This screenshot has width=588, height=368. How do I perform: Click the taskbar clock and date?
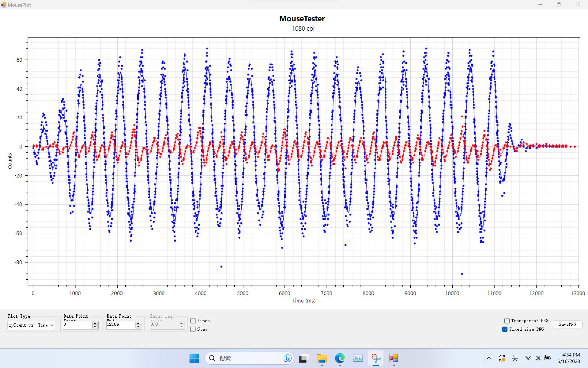(x=568, y=358)
